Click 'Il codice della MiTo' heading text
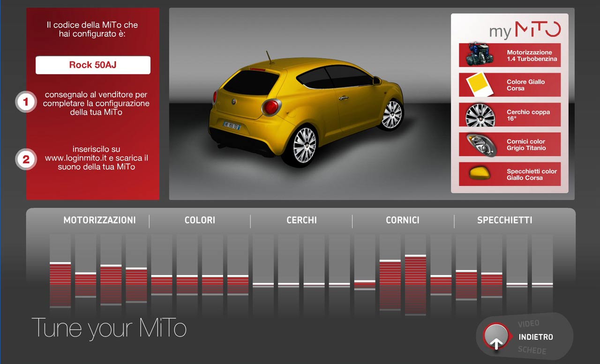Viewport: 600px width, 364px height. pyautogui.click(x=92, y=29)
